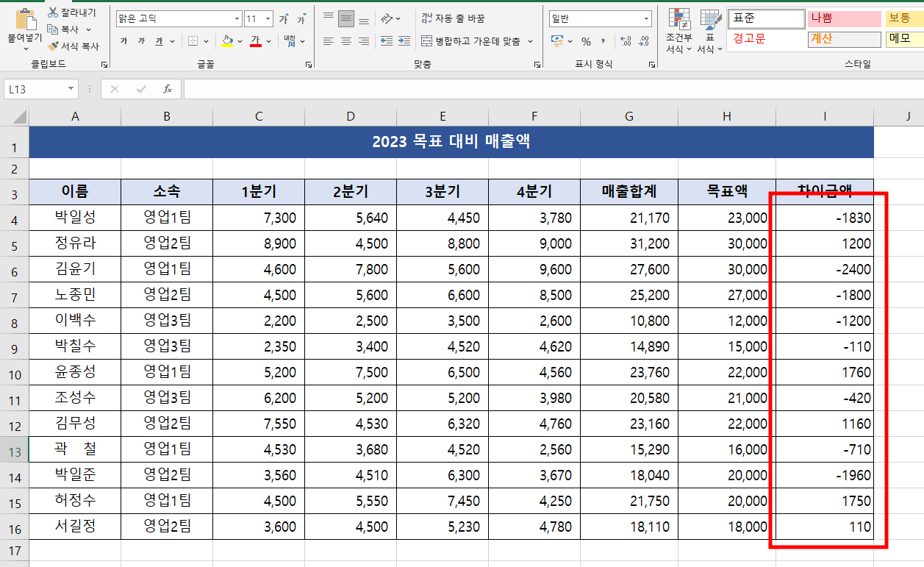Toggle underline 가 formatting
Image resolution: width=924 pixels, height=567 pixels.
tap(159, 41)
